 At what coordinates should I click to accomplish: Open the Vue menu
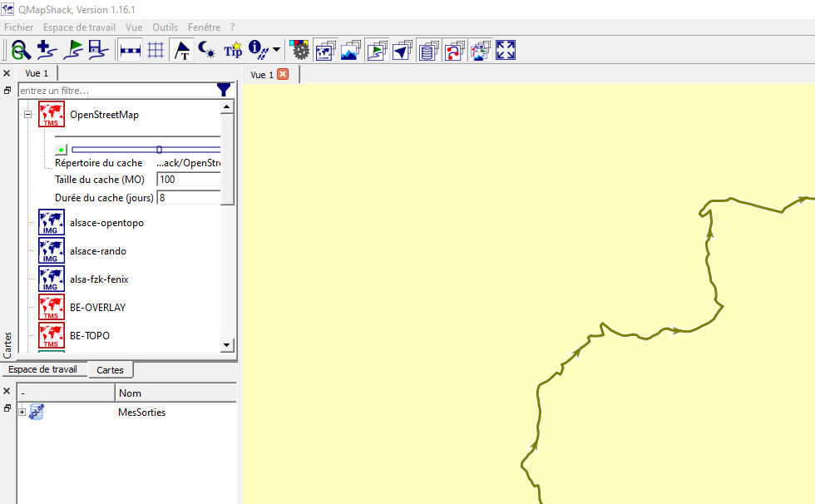(x=134, y=27)
